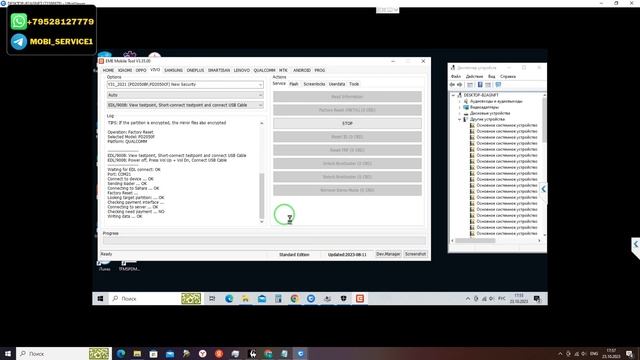Expand Видеоадаптеры node in Device Manager
The image size is (640, 360).
point(460,107)
